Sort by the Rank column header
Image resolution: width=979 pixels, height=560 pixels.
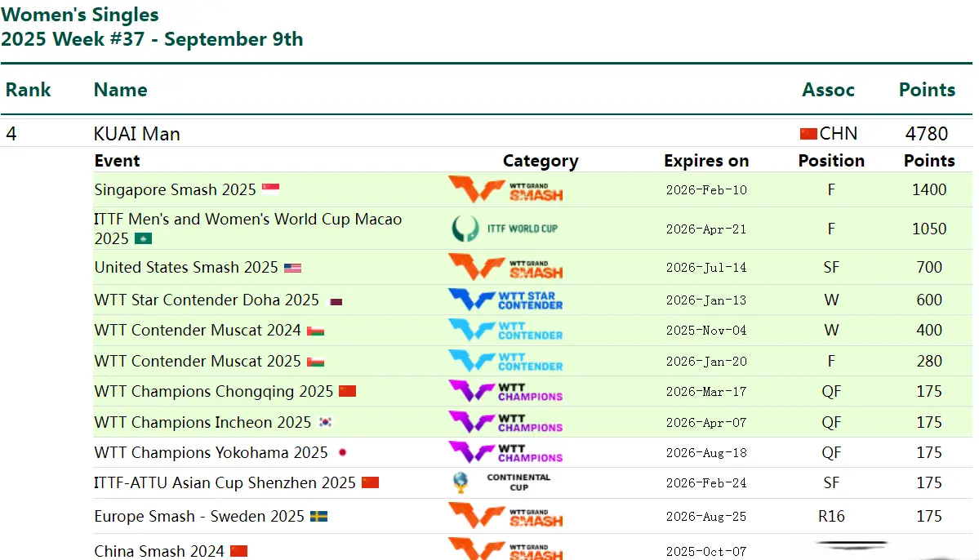click(x=29, y=90)
